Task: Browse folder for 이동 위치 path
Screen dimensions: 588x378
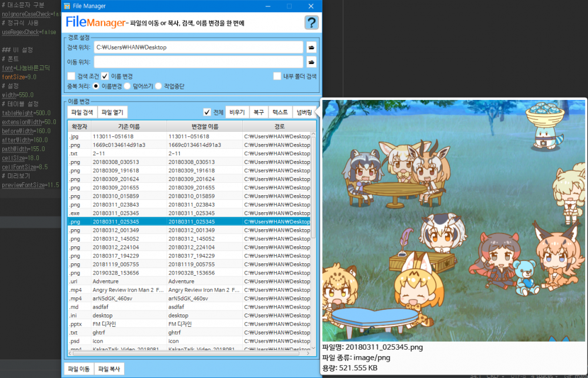Action: pyautogui.click(x=311, y=62)
